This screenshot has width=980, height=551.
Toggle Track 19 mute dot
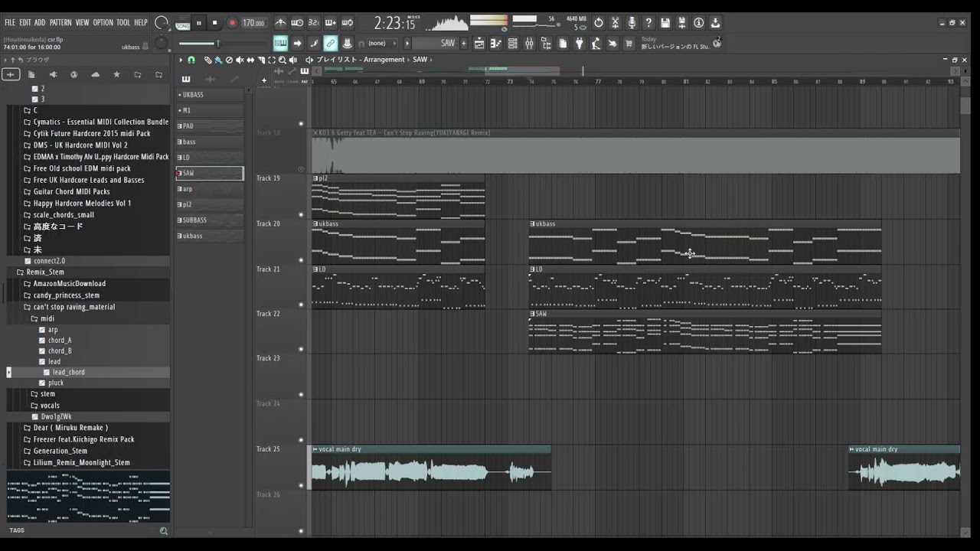pyautogui.click(x=301, y=215)
